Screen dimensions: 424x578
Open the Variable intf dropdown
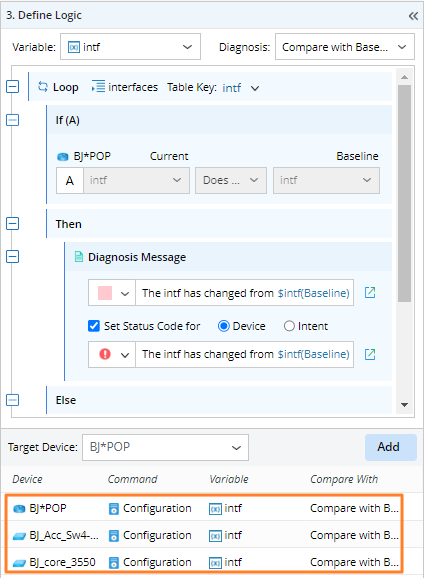[x=131, y=47]
